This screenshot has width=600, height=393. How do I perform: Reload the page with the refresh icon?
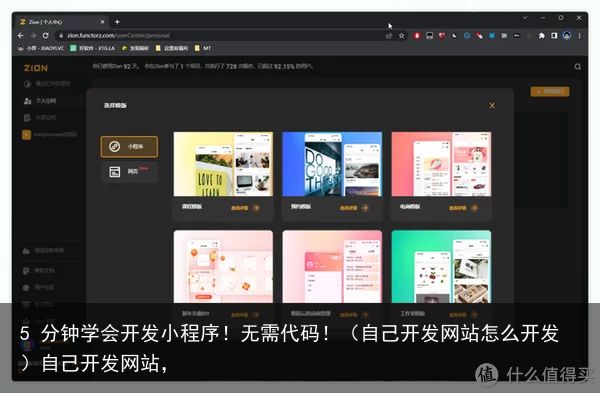click(x=46, y=35)
